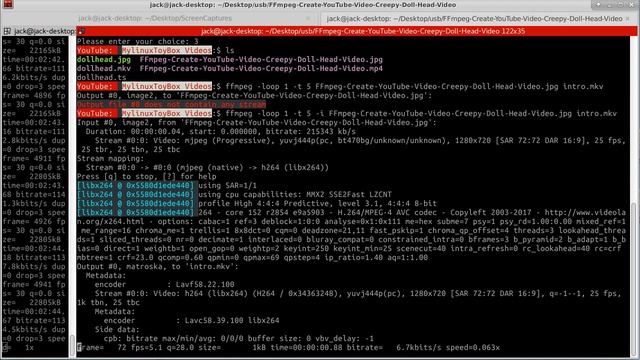Click FFmpeg-Create-YouTube-Video-Creepy-Doll-Head-Video.mp4 in the ls listing
Image resolution: width=640 pixels, height=360 pixels.
click(261, 69)
